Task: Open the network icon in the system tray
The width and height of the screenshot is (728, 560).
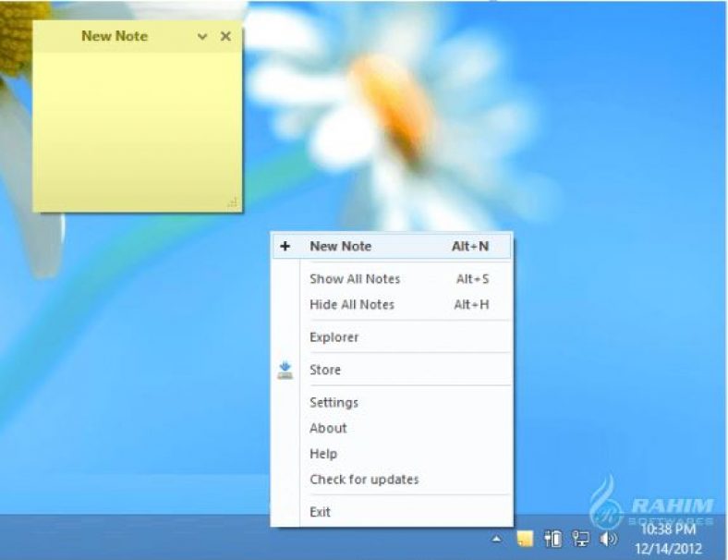Action: (x=580, y=539)
